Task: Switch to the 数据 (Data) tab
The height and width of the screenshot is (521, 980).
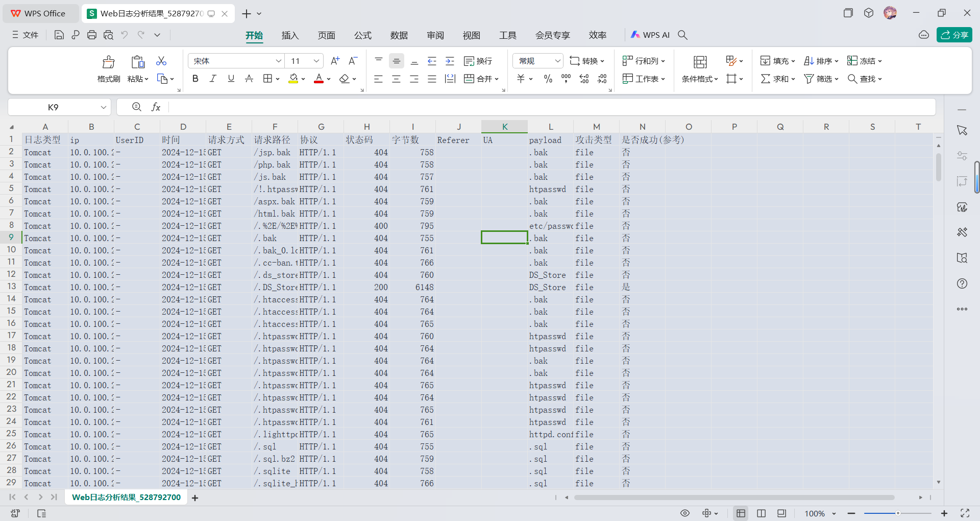Action: point(399,35)
